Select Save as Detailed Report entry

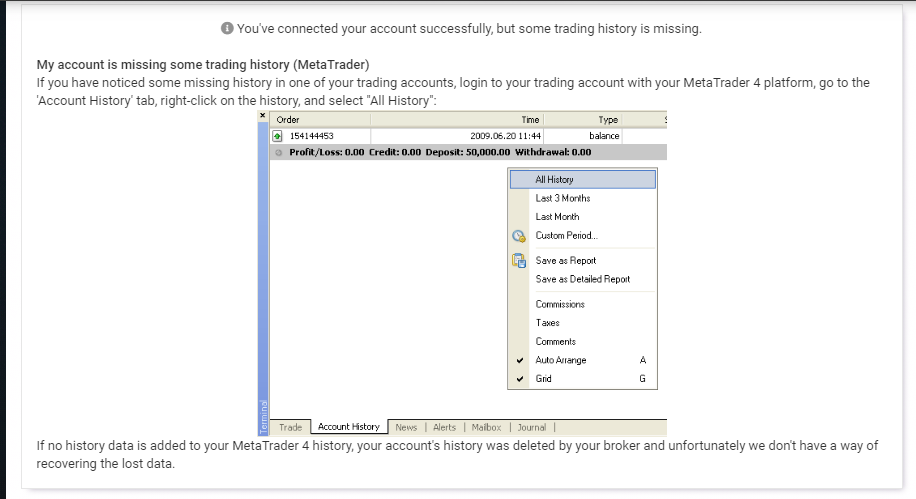coord(582,279)
